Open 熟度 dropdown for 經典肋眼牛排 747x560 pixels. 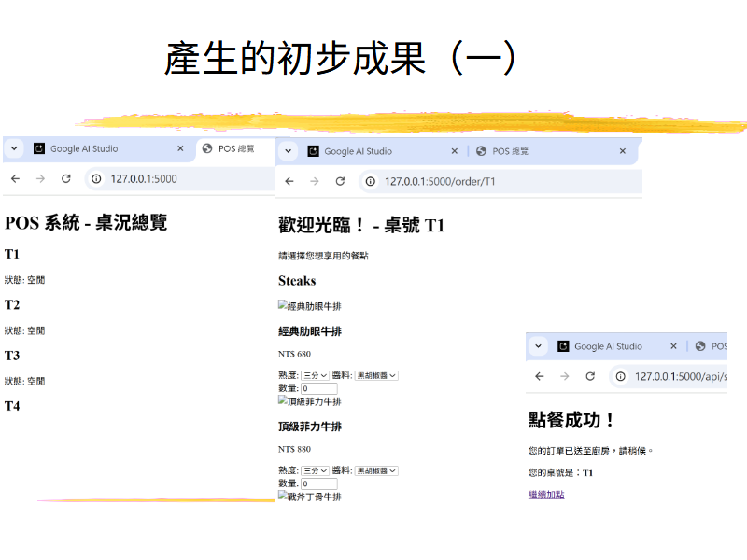(x=315, y=375)
